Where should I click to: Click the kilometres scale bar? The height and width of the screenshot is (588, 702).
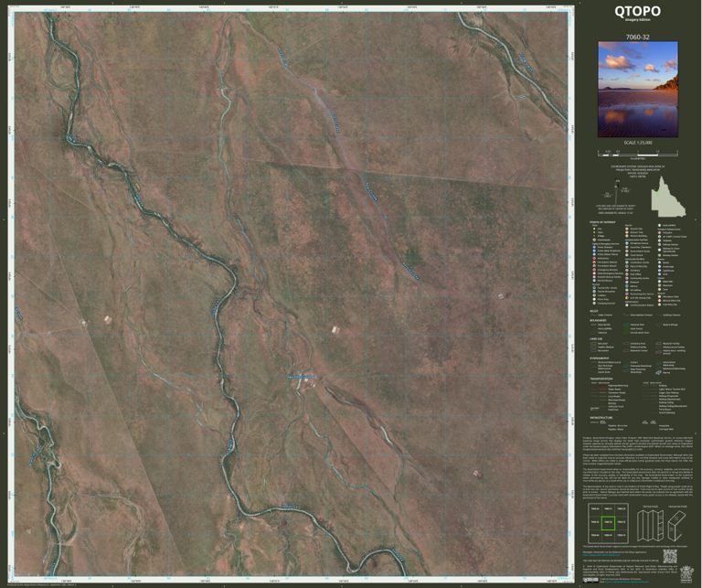[x=637, y=153]
